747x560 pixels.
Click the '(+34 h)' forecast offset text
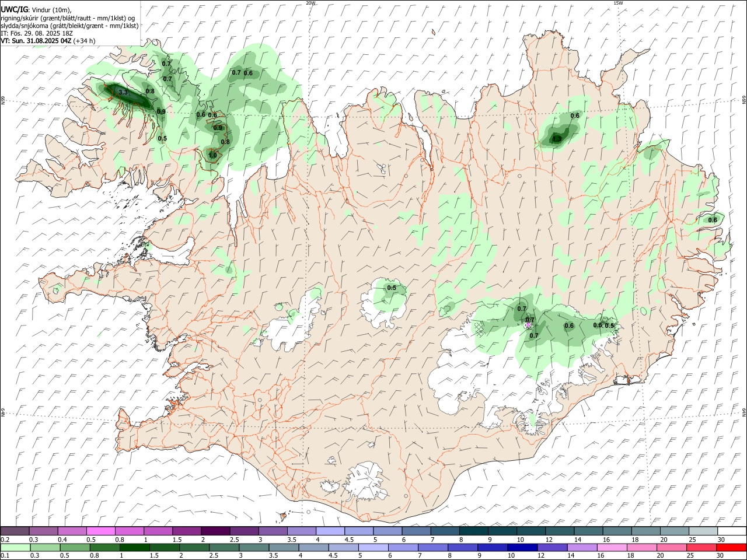point(85,41)
